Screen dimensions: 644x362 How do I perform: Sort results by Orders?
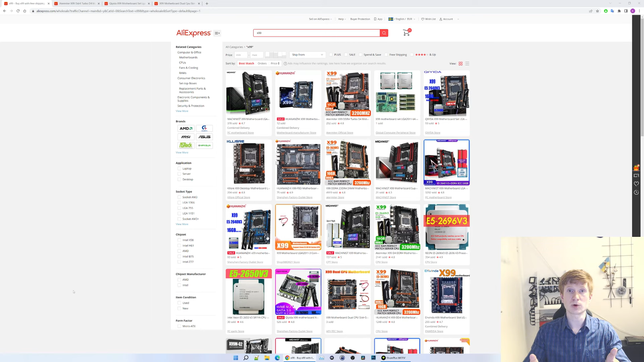pos(262,64)
